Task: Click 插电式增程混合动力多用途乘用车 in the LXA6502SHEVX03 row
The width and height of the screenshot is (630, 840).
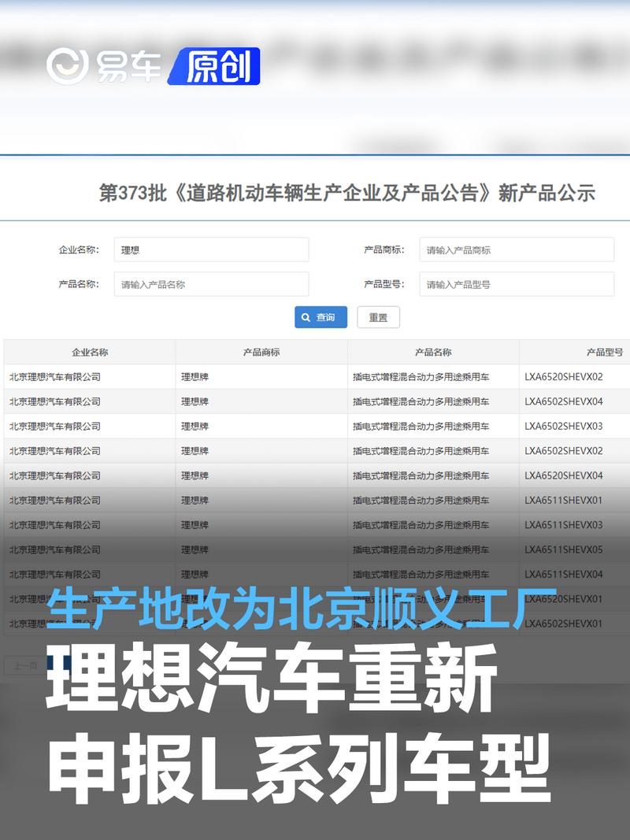Action: [x=421, y=426]
